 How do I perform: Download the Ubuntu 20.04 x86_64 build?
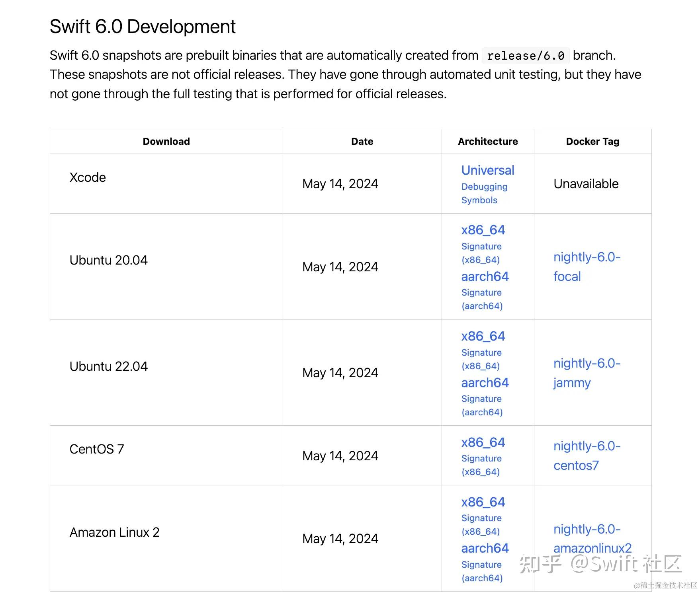pos(483,230)
